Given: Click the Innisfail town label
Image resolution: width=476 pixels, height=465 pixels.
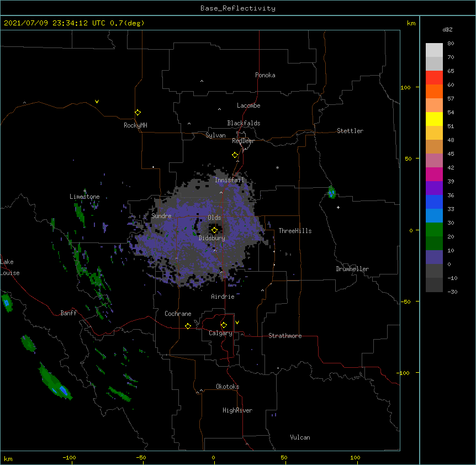Looking at the screenshot, I should click(229, 180).
